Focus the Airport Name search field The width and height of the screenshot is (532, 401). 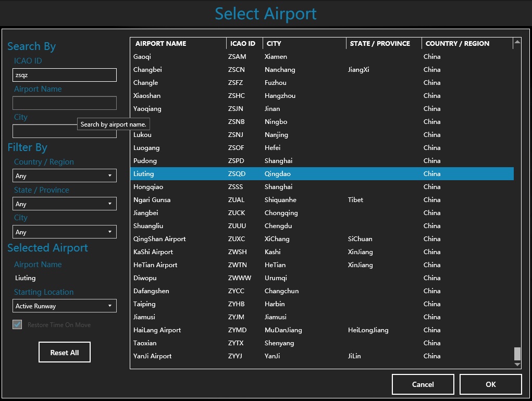click(64, 103)
